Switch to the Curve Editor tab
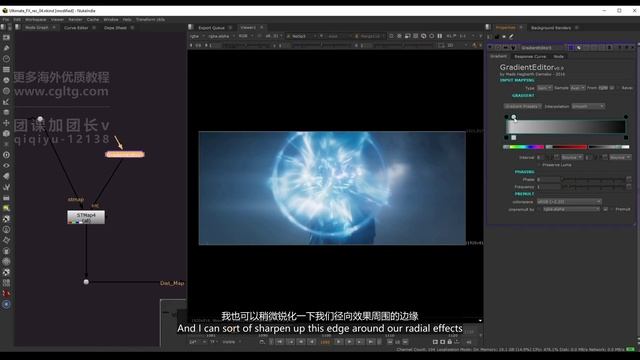The height and width of the screenshot is (360, 640). [76, 28]
